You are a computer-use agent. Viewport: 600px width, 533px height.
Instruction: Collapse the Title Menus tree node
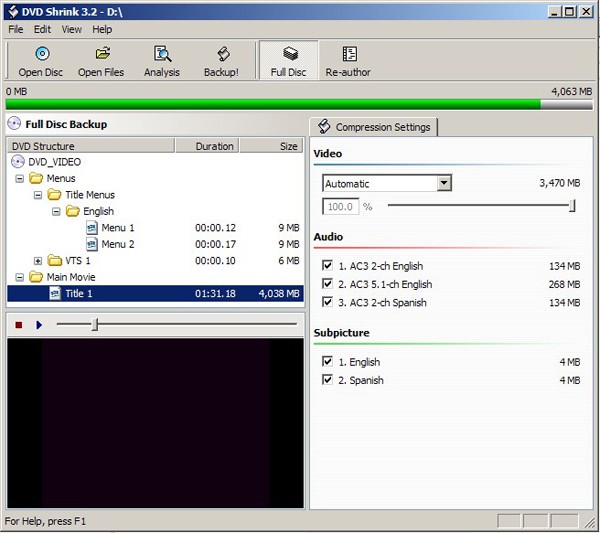point(38,195)
